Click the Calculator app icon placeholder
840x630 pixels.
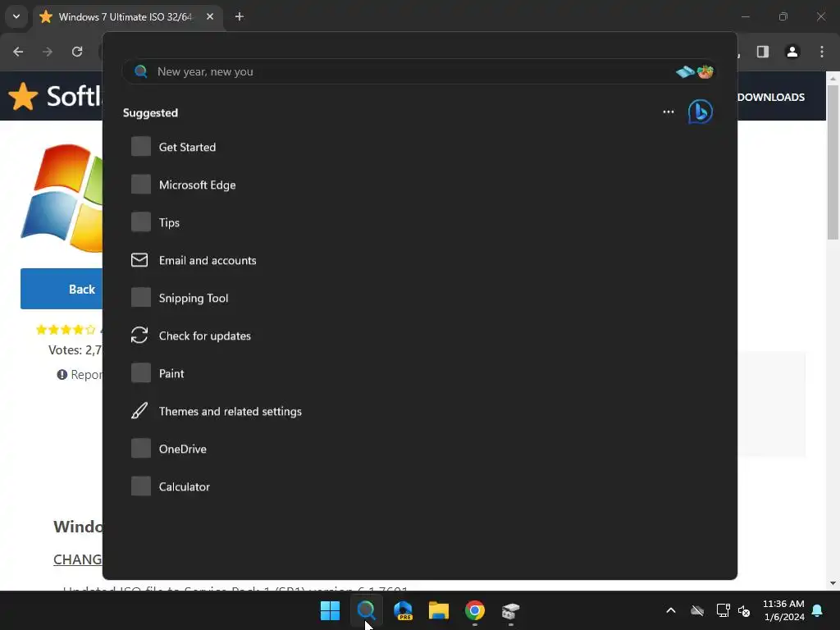click(x=141, y=486)
